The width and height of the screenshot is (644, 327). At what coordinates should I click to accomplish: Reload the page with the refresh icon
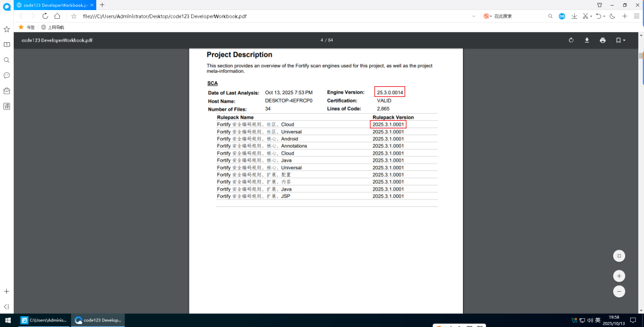tap(45, 16)
